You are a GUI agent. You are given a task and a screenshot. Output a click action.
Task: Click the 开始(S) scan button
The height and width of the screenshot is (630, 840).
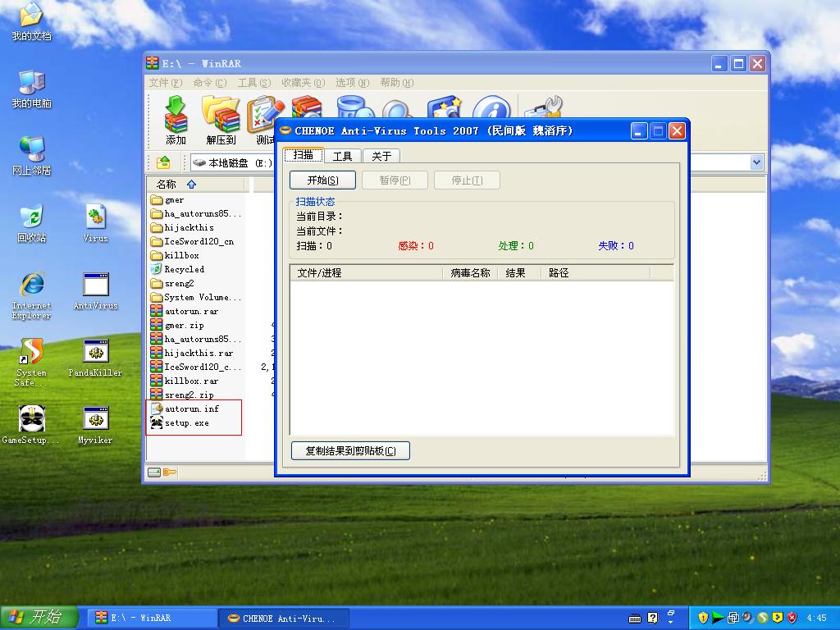(x=322, y=180)
